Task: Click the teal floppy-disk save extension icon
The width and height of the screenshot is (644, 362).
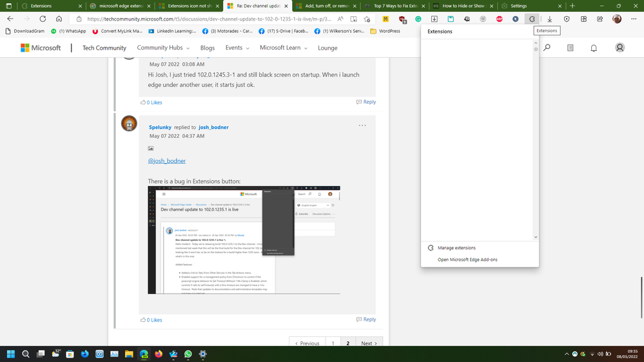Action: [x=451, y=19]
